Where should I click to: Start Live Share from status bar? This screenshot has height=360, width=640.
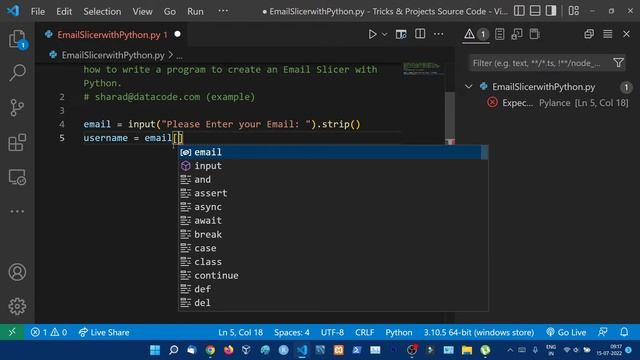pos(104,332)
